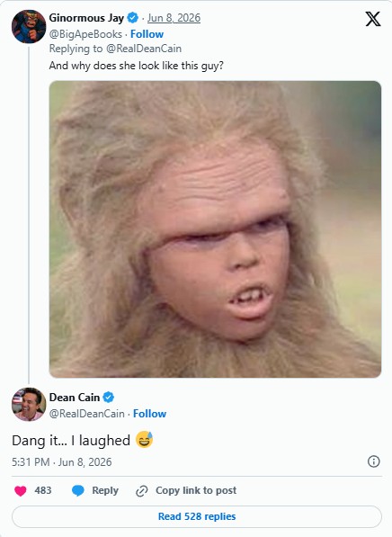Screen dimensions: 392x537
Task: Follow the @RealDeanCain account
Action: point(149,414)
